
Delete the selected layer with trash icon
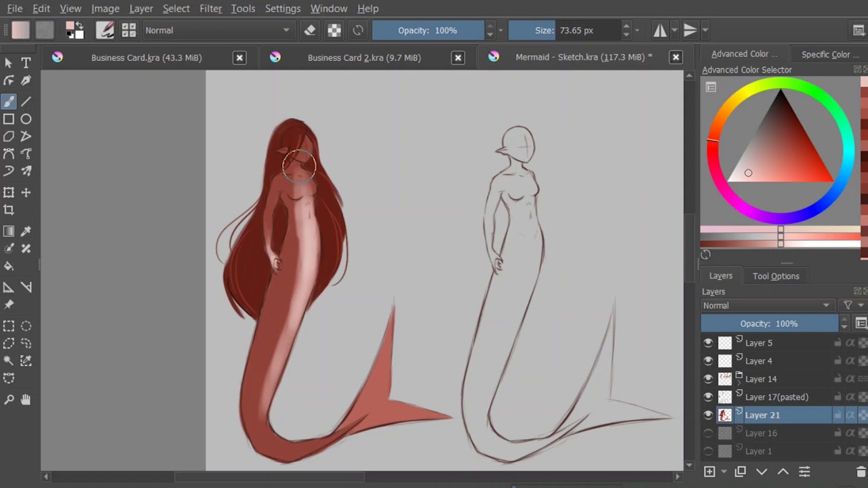tap(861, 472)
